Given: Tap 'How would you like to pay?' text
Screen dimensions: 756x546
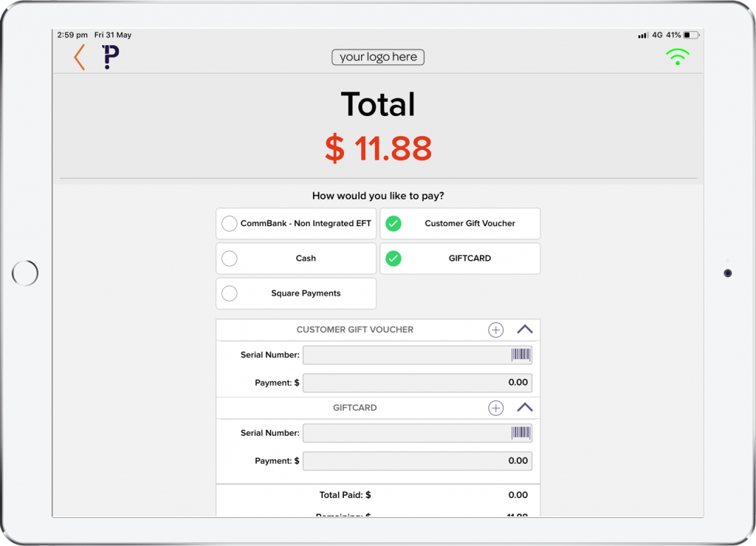Looking at the screenshot, I should point(378,196).
